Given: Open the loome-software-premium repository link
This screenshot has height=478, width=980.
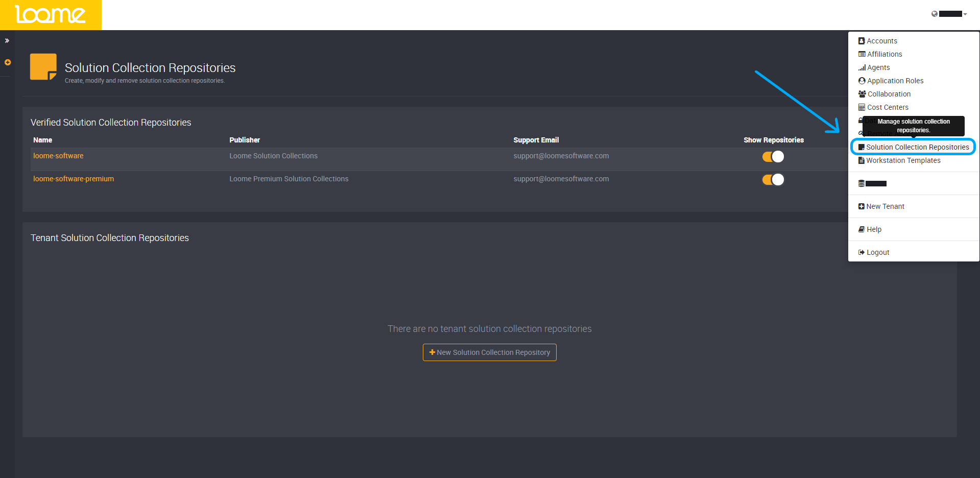Looking at the screenshot, I should (74, 179).
